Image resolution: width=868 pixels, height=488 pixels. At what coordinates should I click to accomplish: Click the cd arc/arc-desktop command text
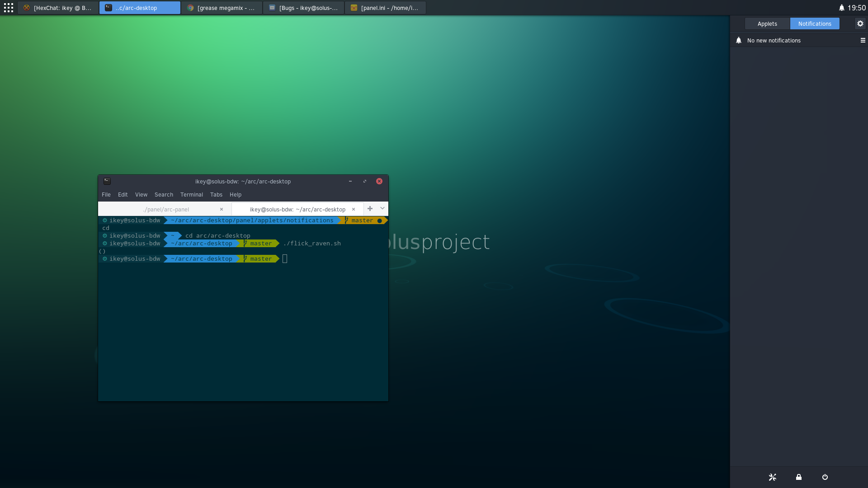218,236
